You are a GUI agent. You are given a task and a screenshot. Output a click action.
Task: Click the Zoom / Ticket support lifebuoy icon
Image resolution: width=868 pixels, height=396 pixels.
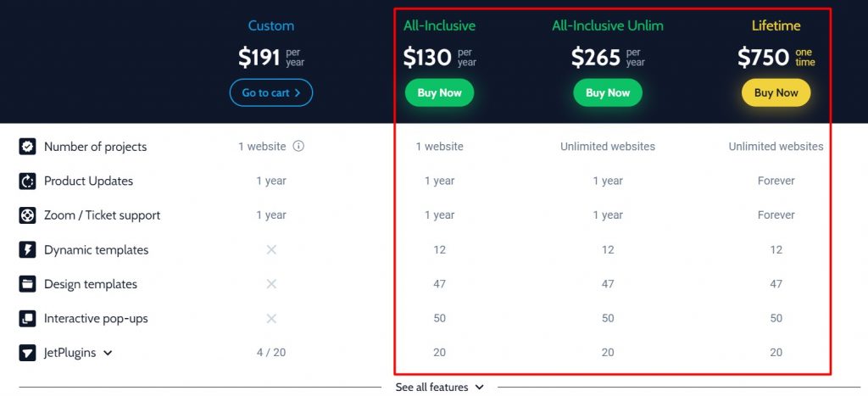[x=27, y=215]
